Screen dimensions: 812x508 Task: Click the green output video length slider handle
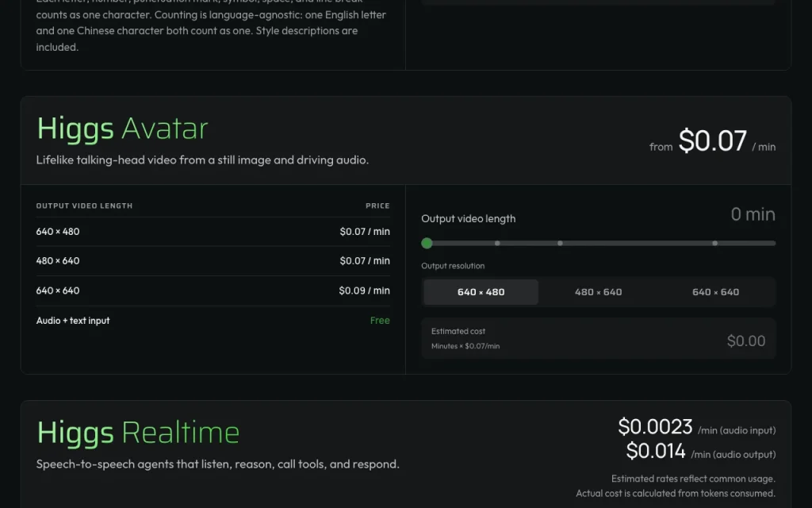(x=427, y=243)
